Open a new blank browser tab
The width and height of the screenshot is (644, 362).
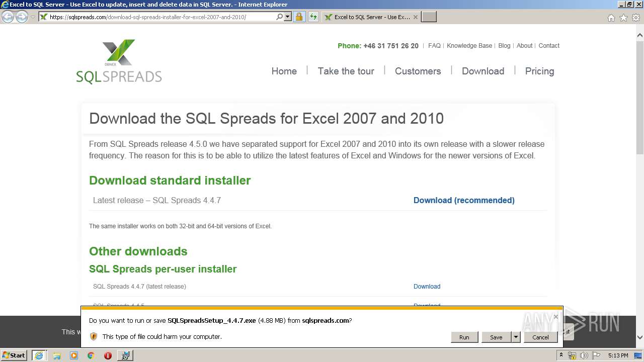429,17
